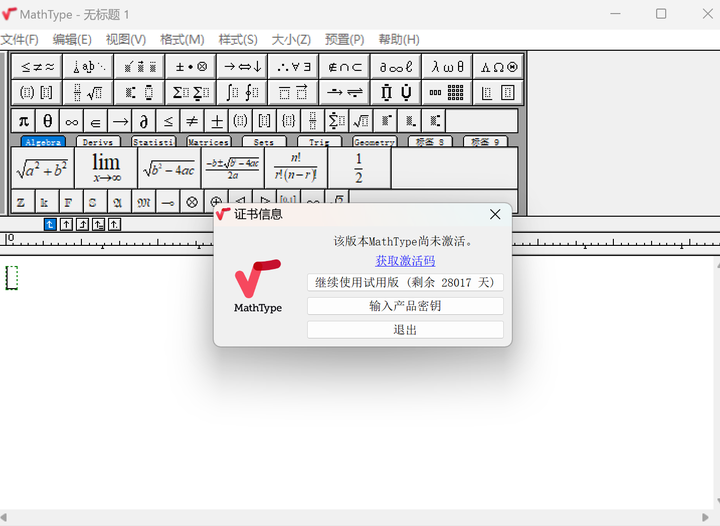Open the 帮助(H) menu
The height and width of the screenshot is (526, 720).
(399, 39)
